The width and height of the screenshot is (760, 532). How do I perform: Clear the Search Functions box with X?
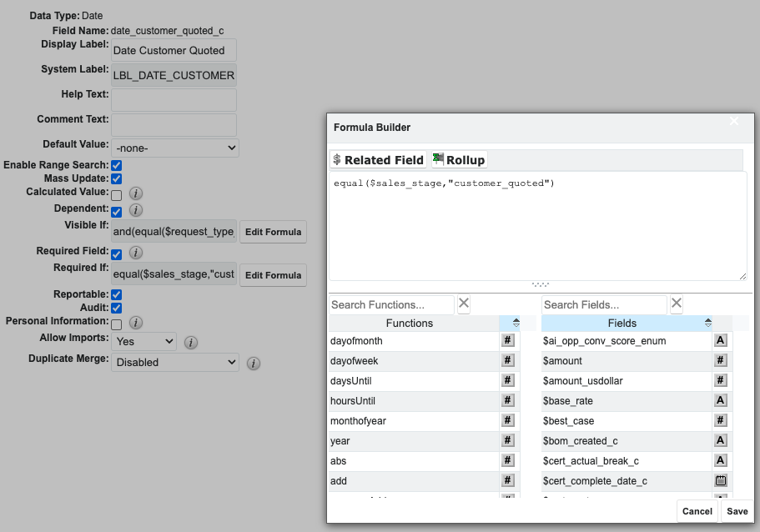click(464, 304)
